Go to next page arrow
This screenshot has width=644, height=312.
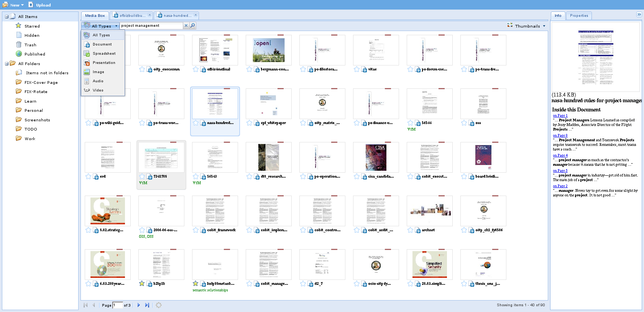pos(139,305)
